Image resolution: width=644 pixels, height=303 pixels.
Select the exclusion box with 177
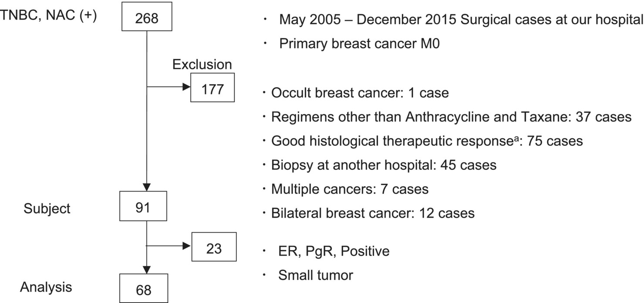[213, 90]
